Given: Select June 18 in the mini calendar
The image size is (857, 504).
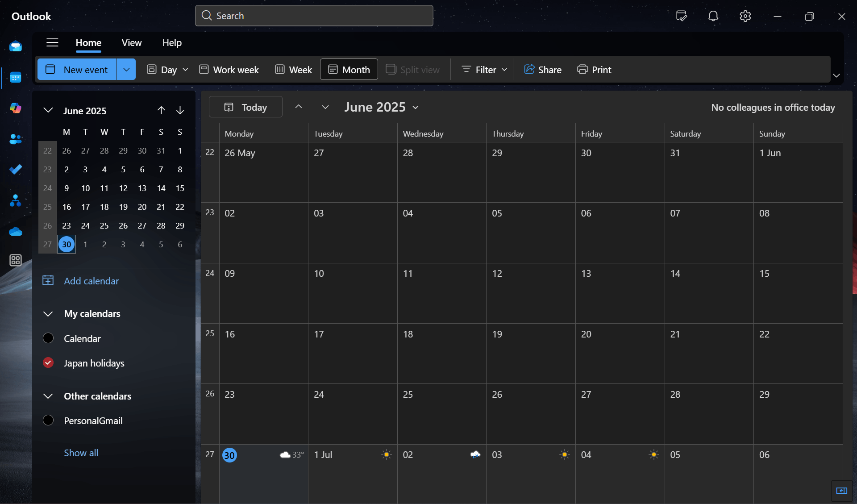Looking at the screenshot, I should tap(104, 207).
